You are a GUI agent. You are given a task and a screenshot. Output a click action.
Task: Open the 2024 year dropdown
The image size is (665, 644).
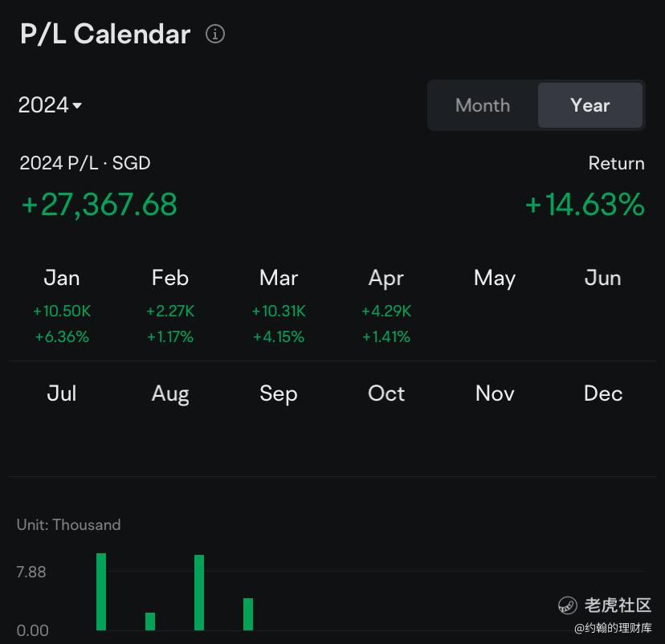(50, 104)
